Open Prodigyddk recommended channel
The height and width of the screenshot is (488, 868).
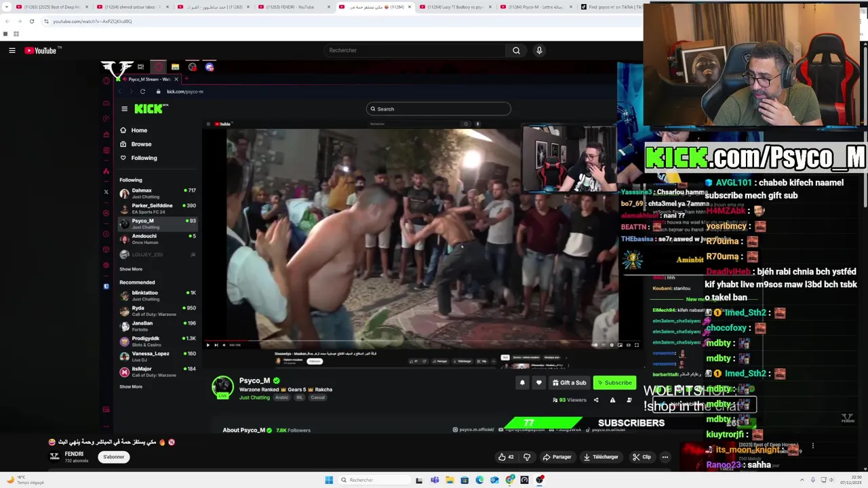158,341
